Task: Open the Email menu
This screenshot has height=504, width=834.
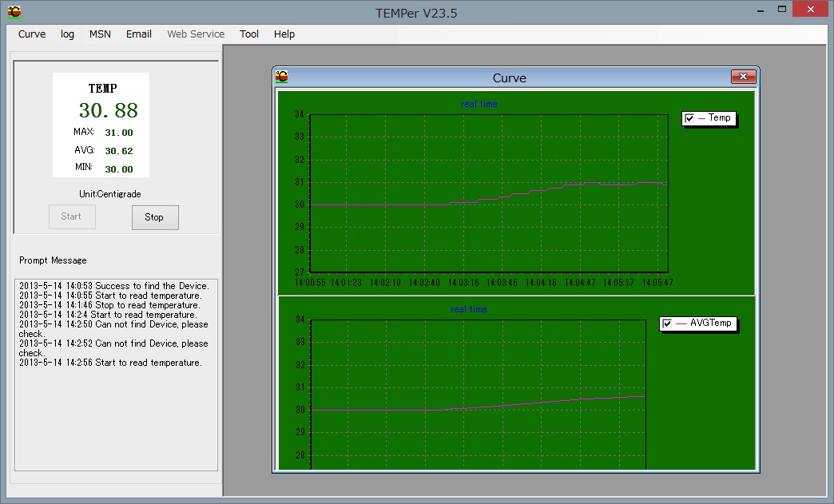Action: (x=139, y=34)
